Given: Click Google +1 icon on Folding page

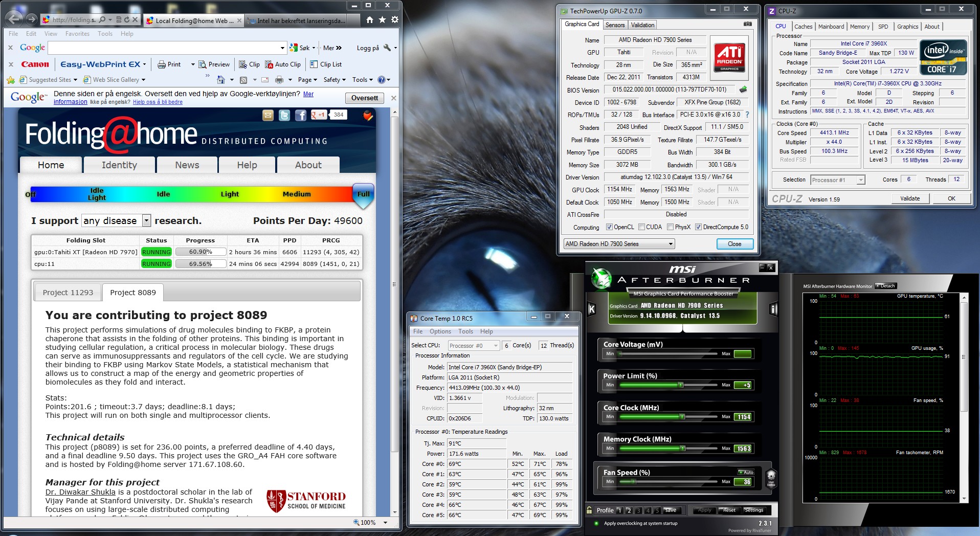Looking at the screenshot, I should (319, 115).
